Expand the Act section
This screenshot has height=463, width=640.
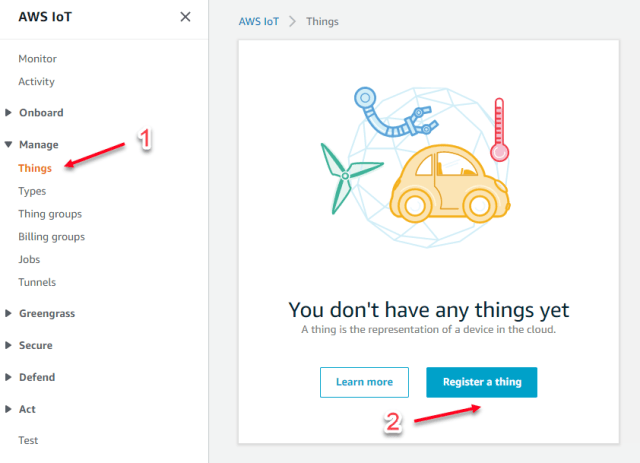pos(28,409)
